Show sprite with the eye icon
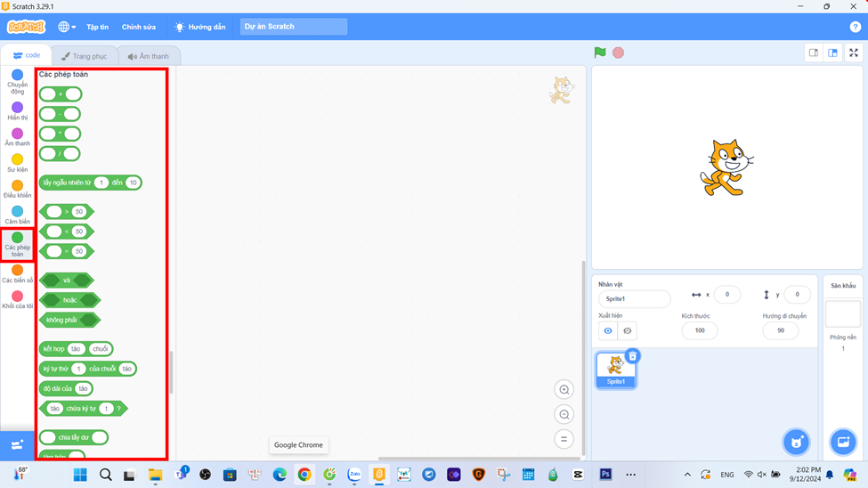This screenshot has height=488, width=868. tap(608, 330)
